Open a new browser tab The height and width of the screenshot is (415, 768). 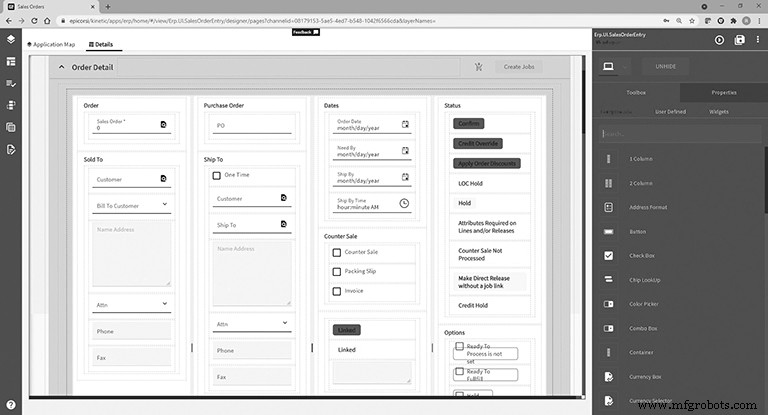[108, 7]
